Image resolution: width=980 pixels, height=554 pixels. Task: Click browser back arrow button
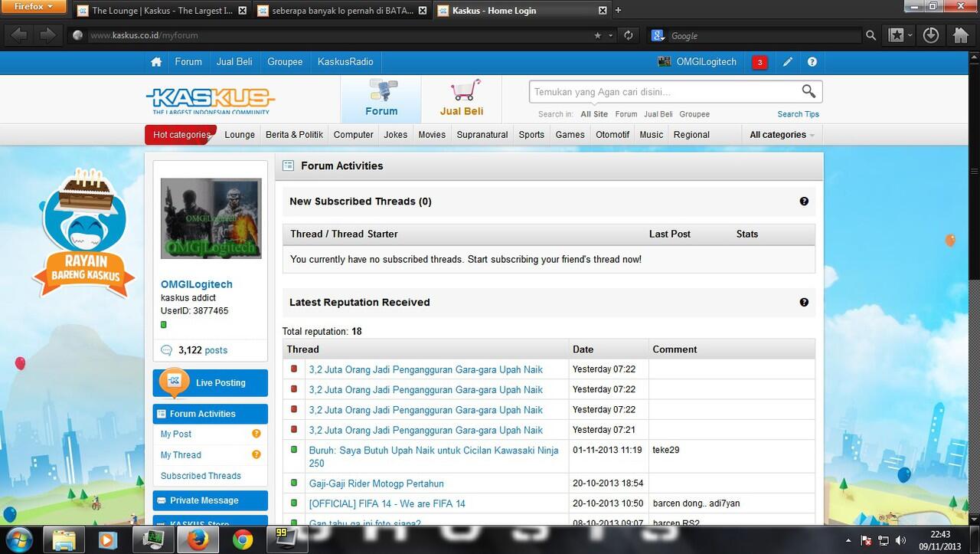19,35
